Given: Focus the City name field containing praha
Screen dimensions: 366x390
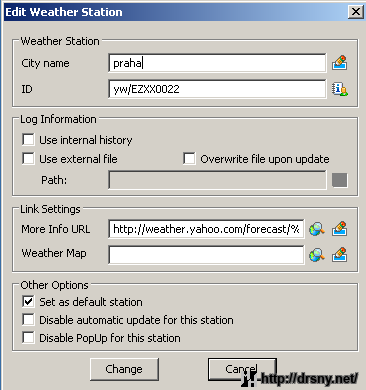Looking at the screenshot, I should [217, 63].
